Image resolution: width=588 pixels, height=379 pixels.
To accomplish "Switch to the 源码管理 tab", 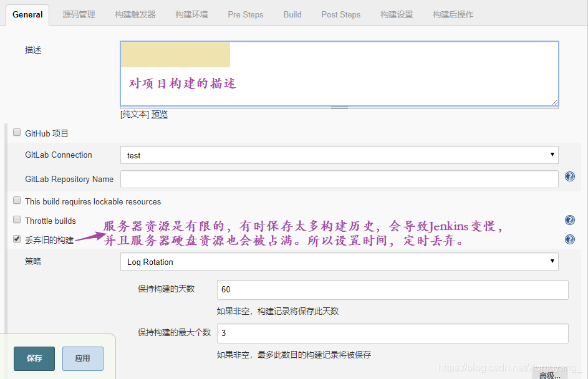I will click(79, 14).
